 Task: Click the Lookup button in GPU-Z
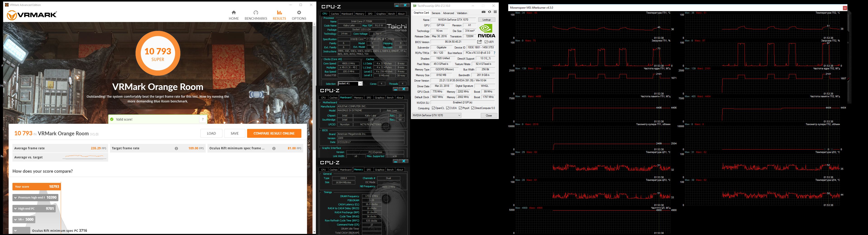coord(486,19)
